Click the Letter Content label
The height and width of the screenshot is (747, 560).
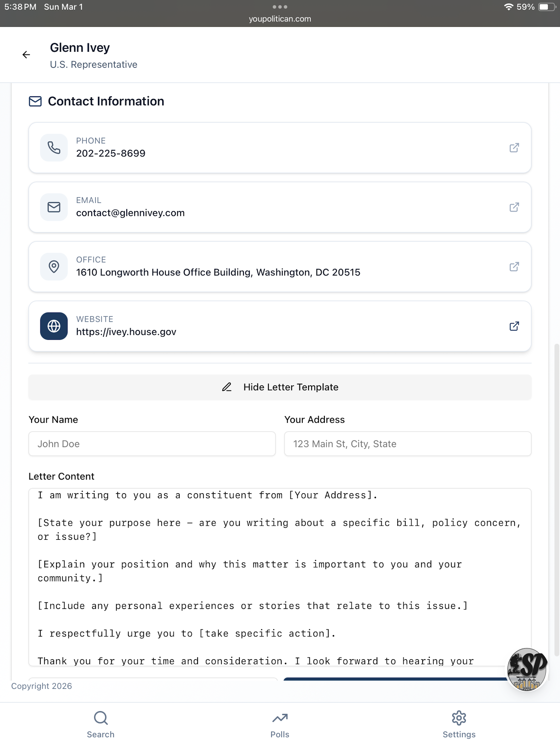[x=61, y=476]
